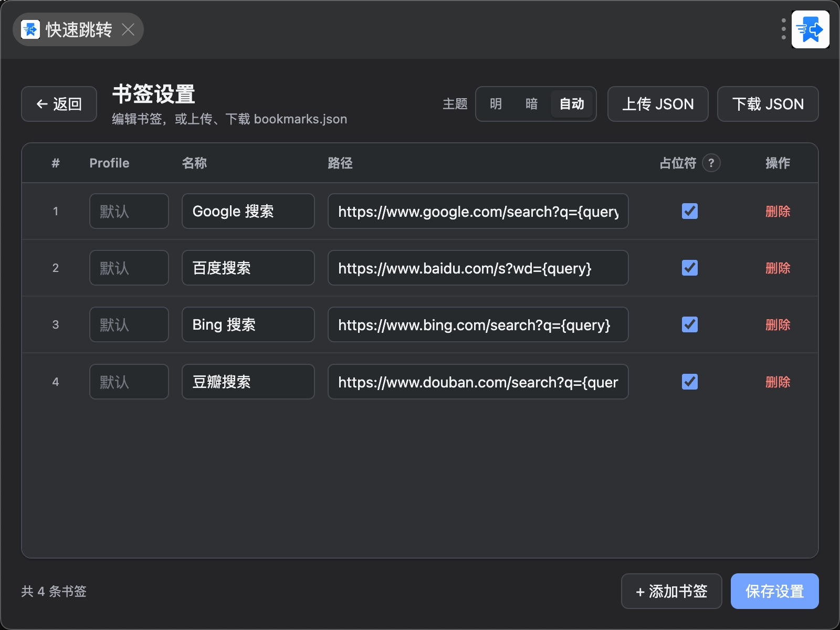The height and width of the screenshot is (630, 840).
Task: Toggle placeholder checkbox for 豆瓣搜索 row
Action: point(689,382)
